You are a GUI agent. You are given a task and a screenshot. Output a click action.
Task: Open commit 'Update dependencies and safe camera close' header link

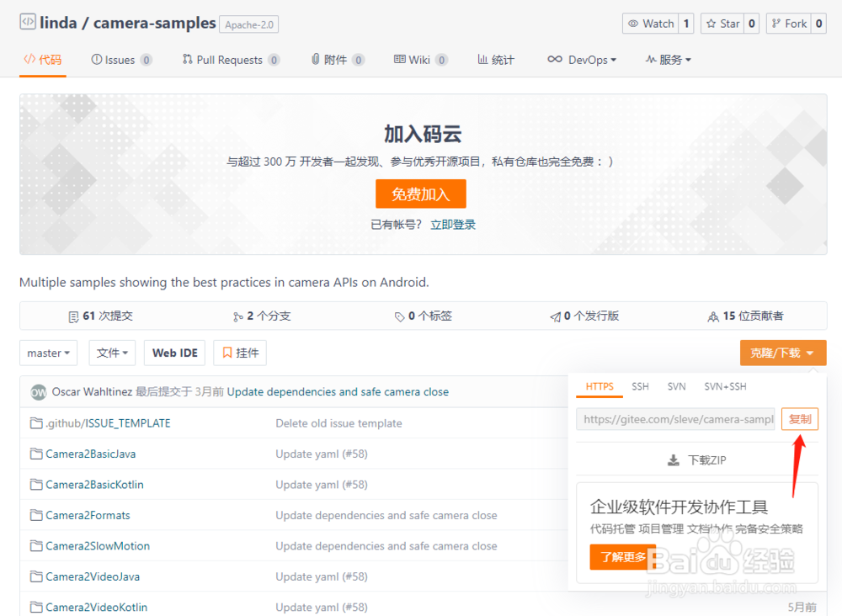(x=338, y=392)
